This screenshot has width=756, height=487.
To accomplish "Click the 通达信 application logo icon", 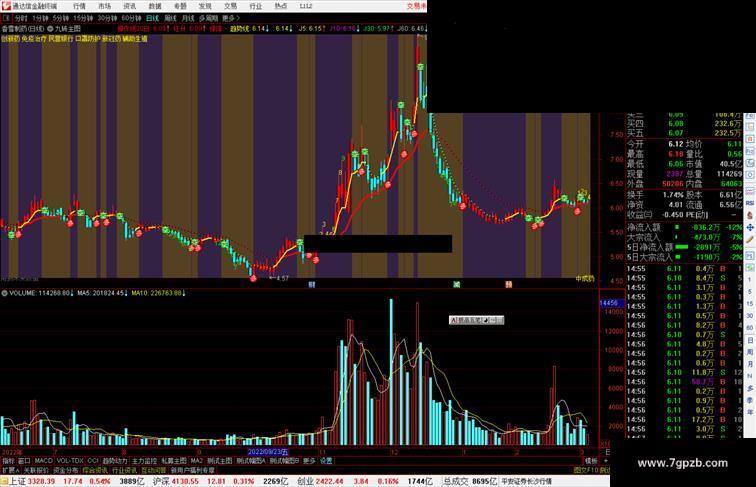I will pos(7,6).
